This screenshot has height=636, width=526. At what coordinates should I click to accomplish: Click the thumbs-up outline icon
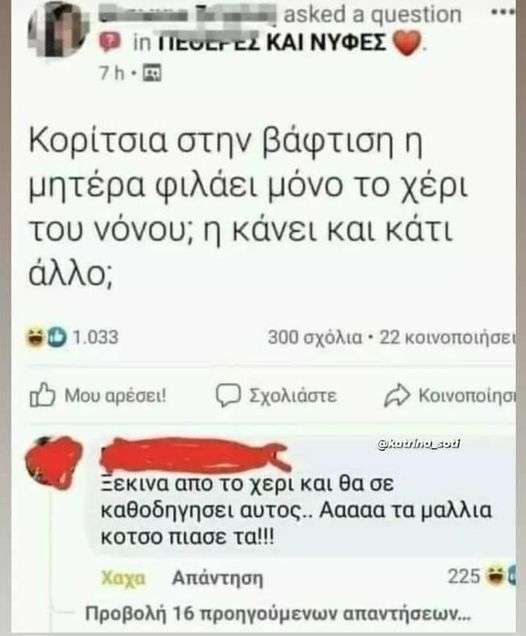tap(42, 395)
